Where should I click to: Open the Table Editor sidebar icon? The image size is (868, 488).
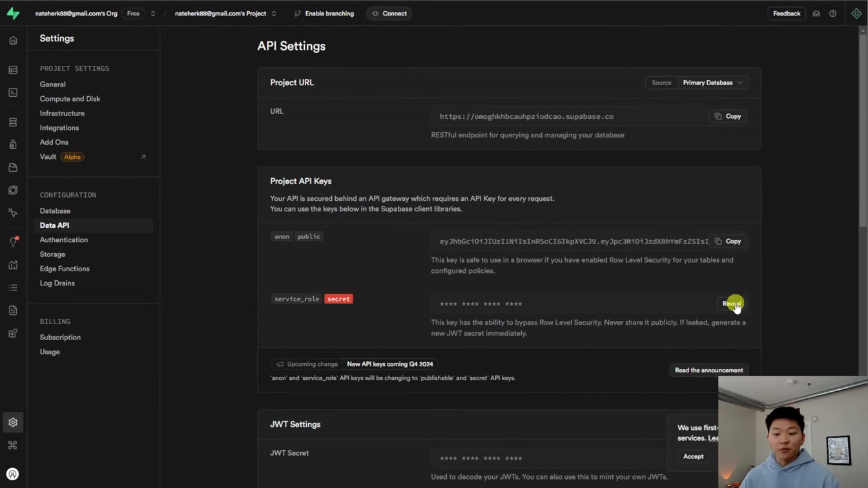click(x=13, y=70)
